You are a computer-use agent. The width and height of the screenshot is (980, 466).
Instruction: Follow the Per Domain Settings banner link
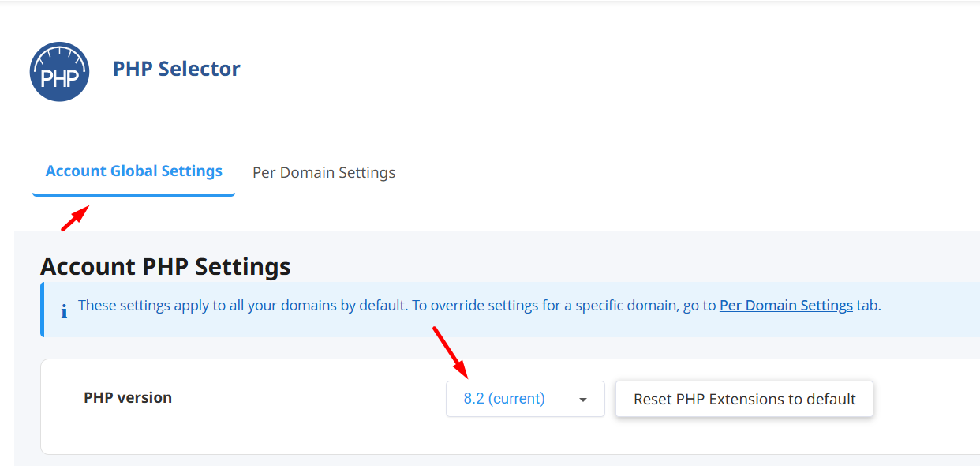[x=785, y=306]
